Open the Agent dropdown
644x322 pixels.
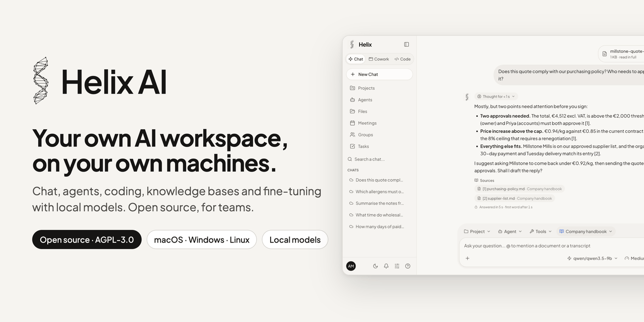tap(510, 231)
